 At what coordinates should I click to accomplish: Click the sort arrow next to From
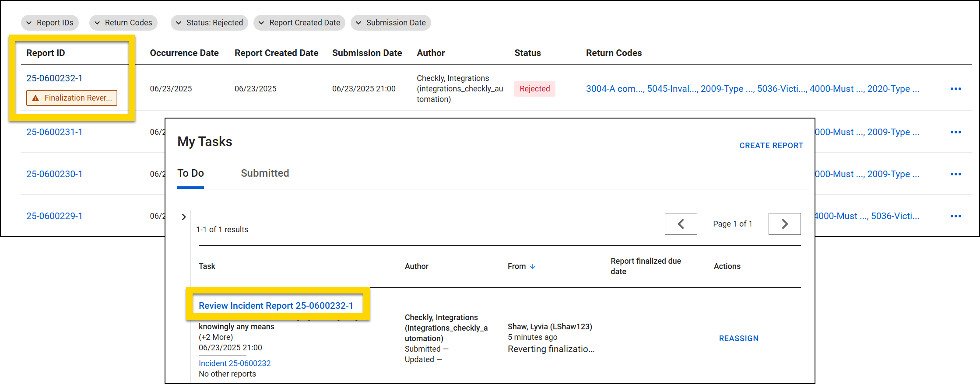tap(533, 266)
